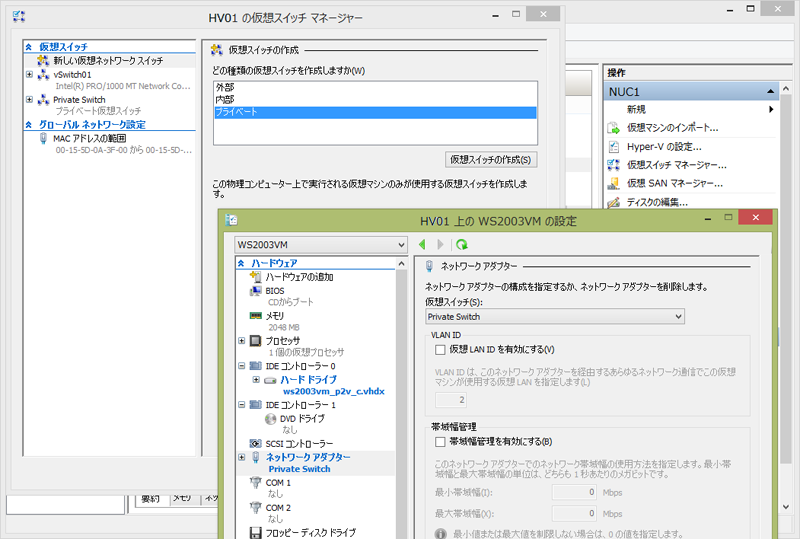The image size is (800, 539).
Task: Click the フロッピー ディスク ドライブ icon
Action: point(256,532)
